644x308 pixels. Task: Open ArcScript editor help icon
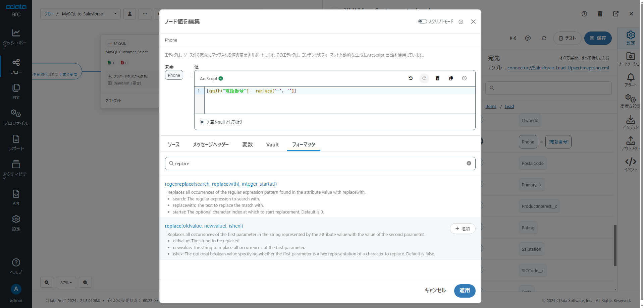point(464,78)
